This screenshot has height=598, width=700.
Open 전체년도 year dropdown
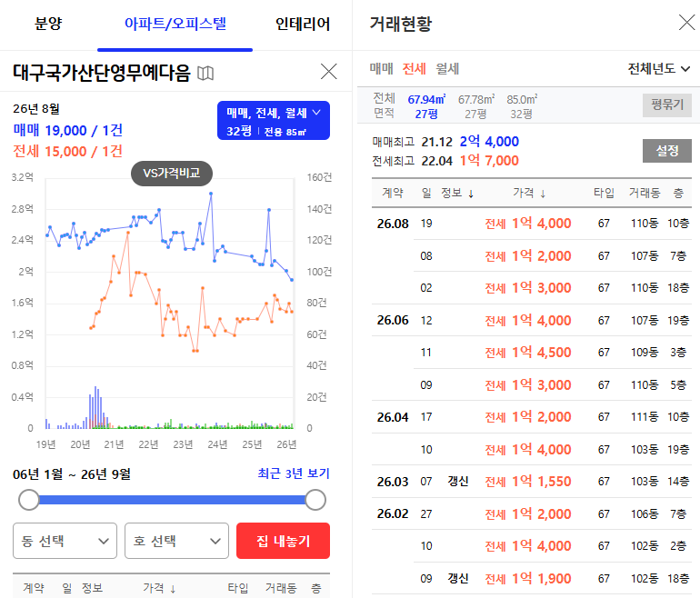coord(659,69)
